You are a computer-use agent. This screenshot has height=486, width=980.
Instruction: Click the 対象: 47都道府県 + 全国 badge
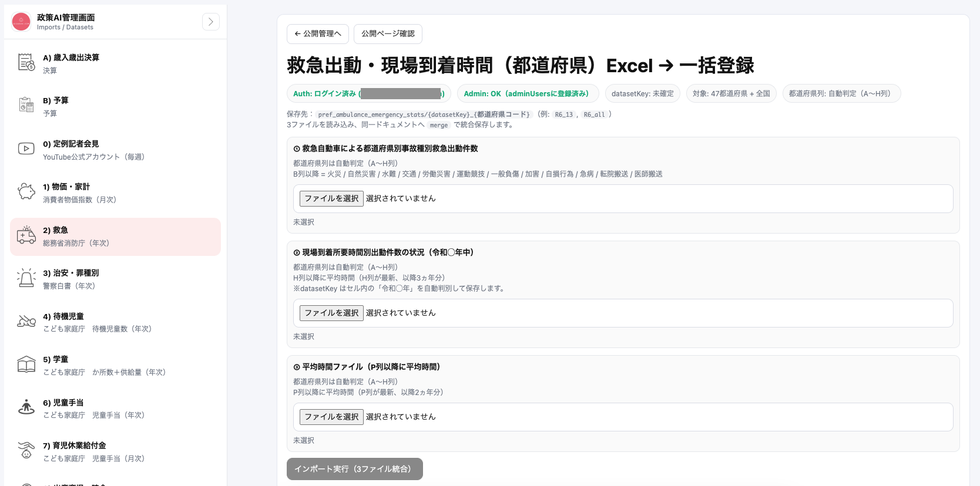click(731, 93)
